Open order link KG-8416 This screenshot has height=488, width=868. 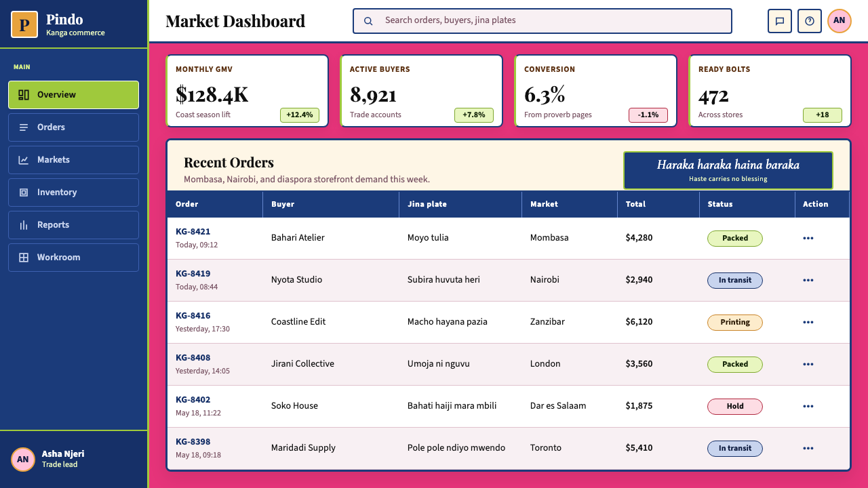(193, 316)
